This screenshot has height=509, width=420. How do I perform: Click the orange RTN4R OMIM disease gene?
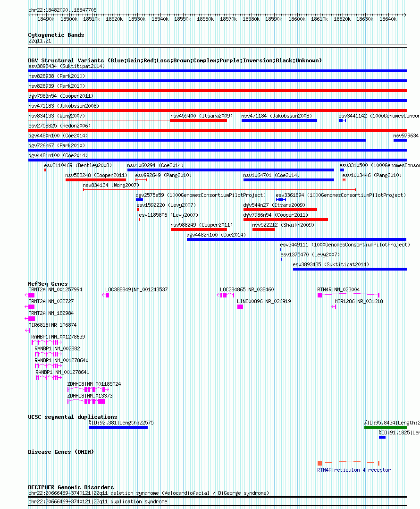[348, 463]
